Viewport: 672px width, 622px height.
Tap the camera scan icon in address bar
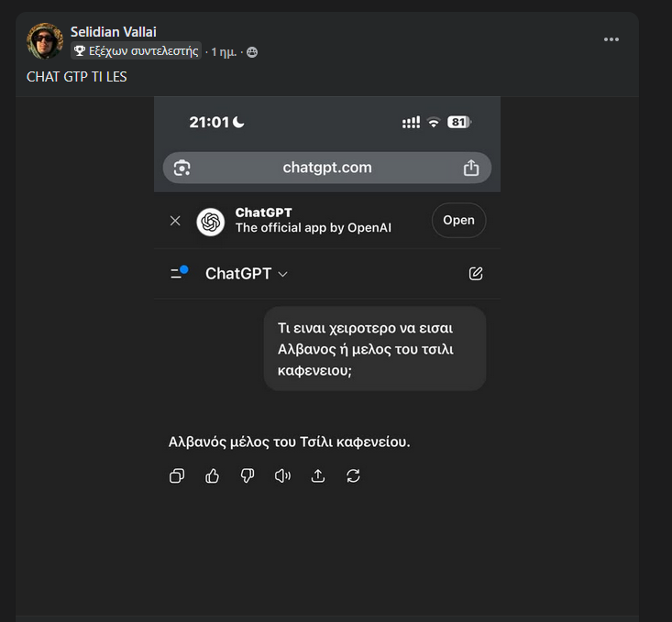tap(182, 168)
